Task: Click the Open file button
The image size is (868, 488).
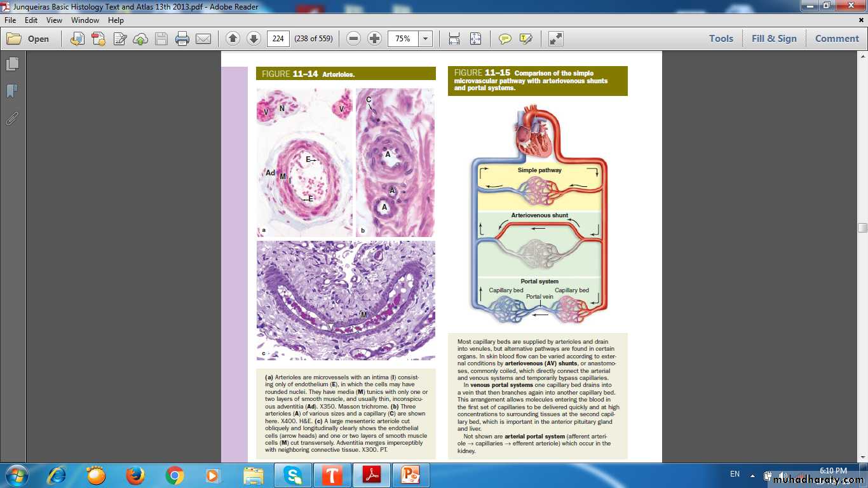Action: click(x=29, y=39)
